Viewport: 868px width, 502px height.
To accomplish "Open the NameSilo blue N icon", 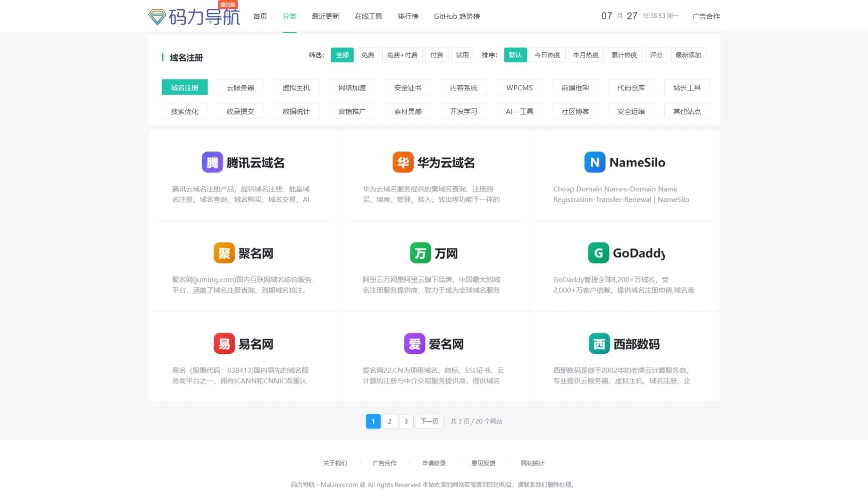I will pos(595,162).
